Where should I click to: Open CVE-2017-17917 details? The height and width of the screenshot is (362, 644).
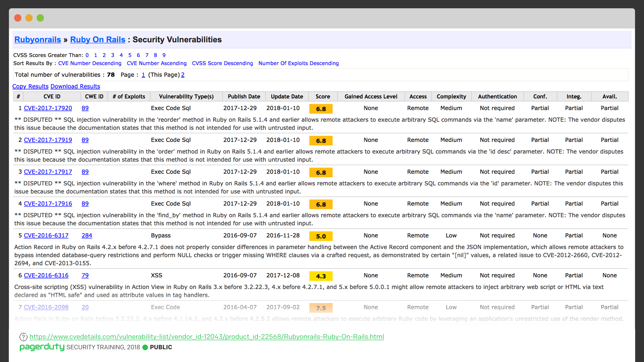(48, 172)
